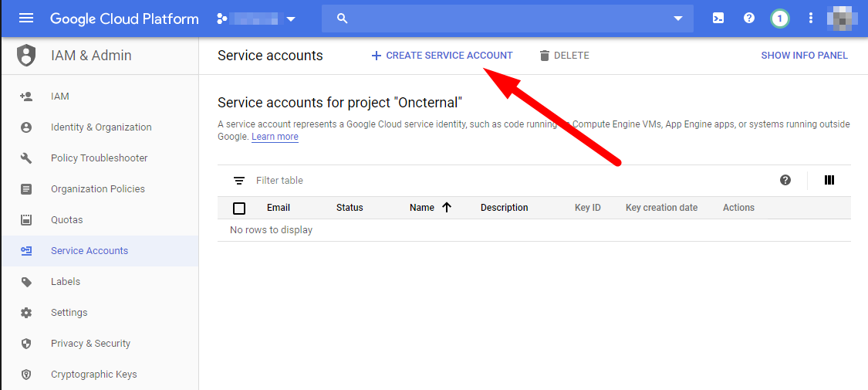868x390 pixels.
Task: Go to Policy Troubleshooter in sidebar
Action: click(x=99, y=158)
